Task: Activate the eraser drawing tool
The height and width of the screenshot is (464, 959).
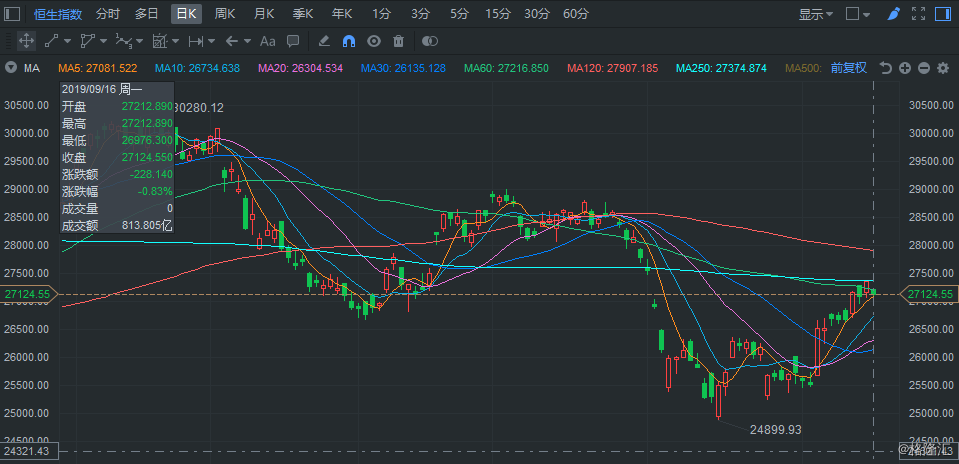Action: point(324,41)
